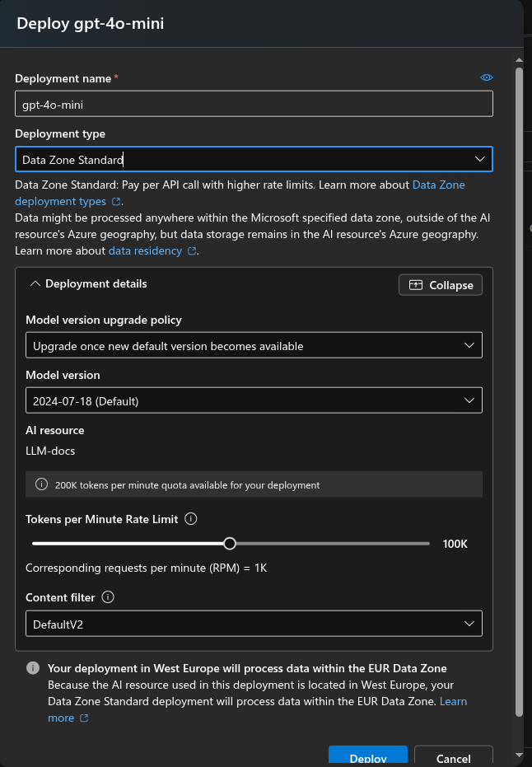Click the Cancel button
The width and height of the screenshot is (532, 767).
click(x=454, y=759)
